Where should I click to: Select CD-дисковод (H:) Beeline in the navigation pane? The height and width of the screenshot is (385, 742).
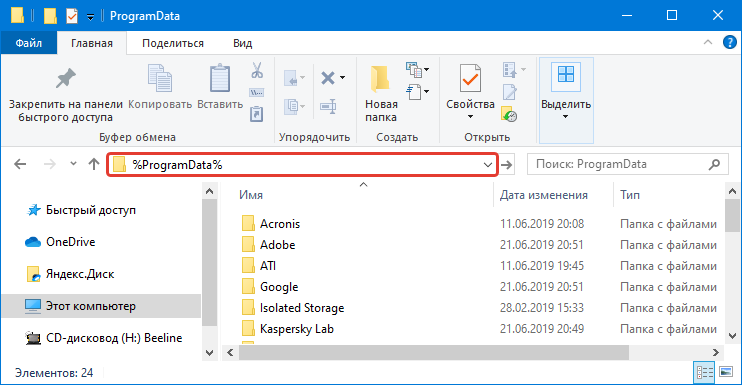[104, 338]
